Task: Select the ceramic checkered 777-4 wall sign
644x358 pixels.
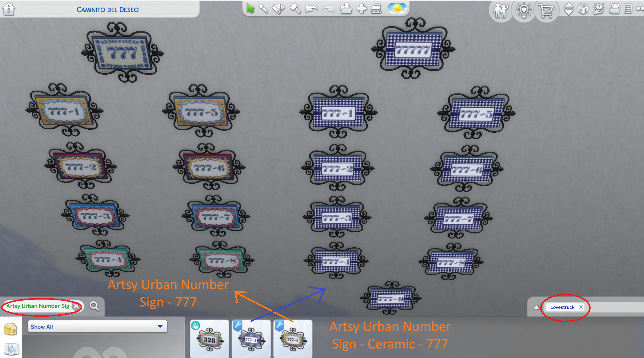Action: (x=336, y=261)
